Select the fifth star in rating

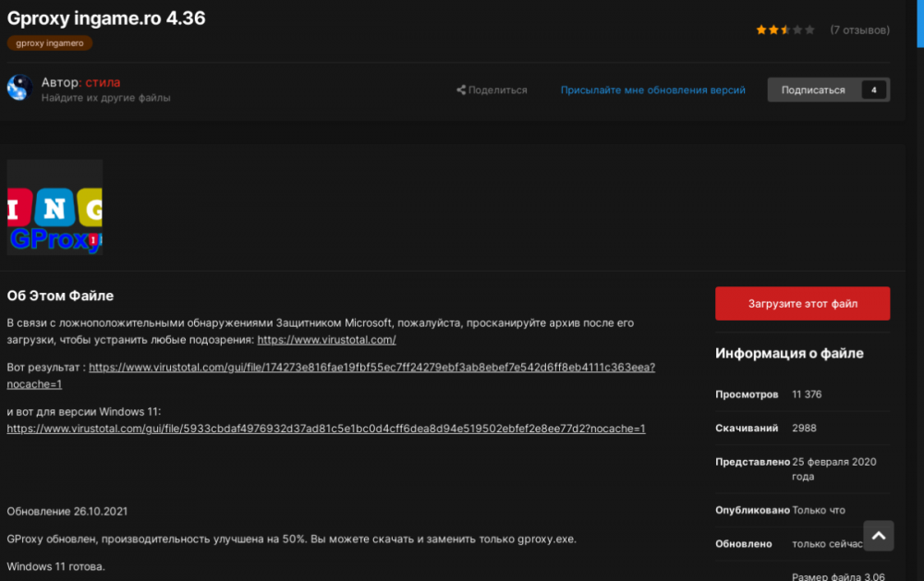[809, 30]
